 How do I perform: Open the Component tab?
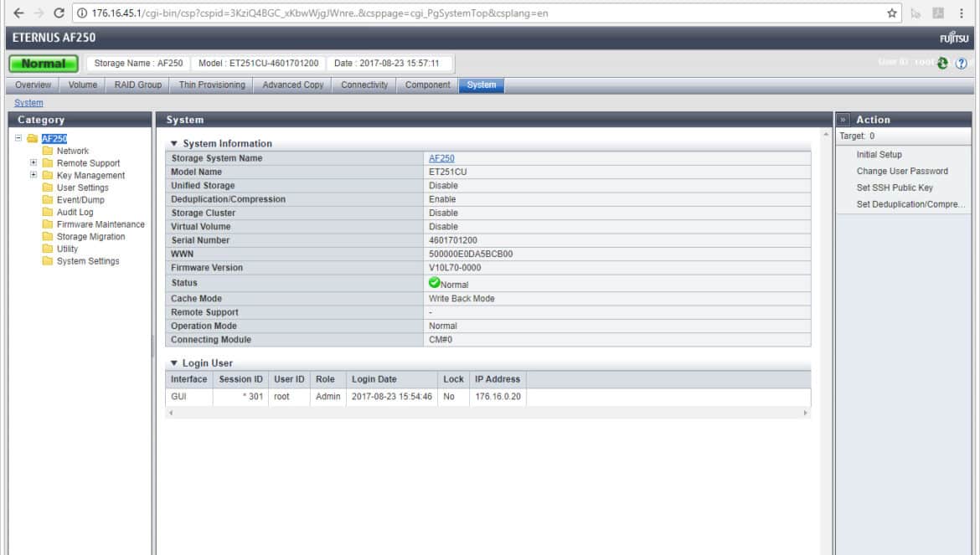[x=427, y=85]
